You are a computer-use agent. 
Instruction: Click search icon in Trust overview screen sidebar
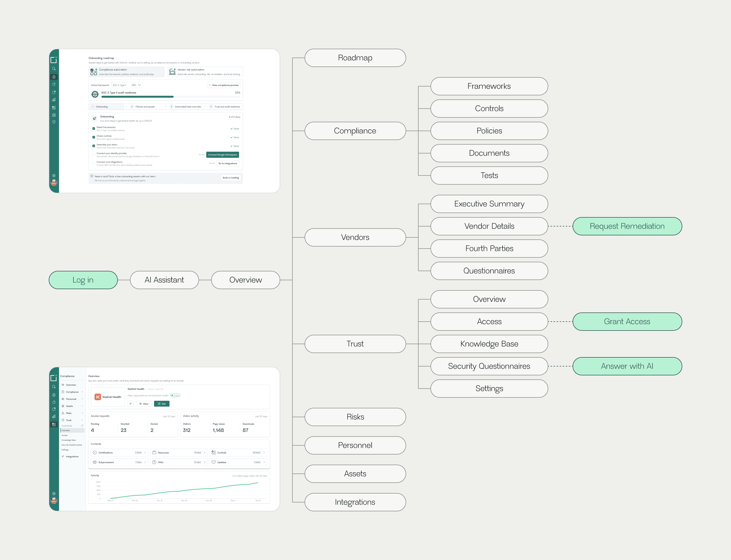tap(54, 387)
